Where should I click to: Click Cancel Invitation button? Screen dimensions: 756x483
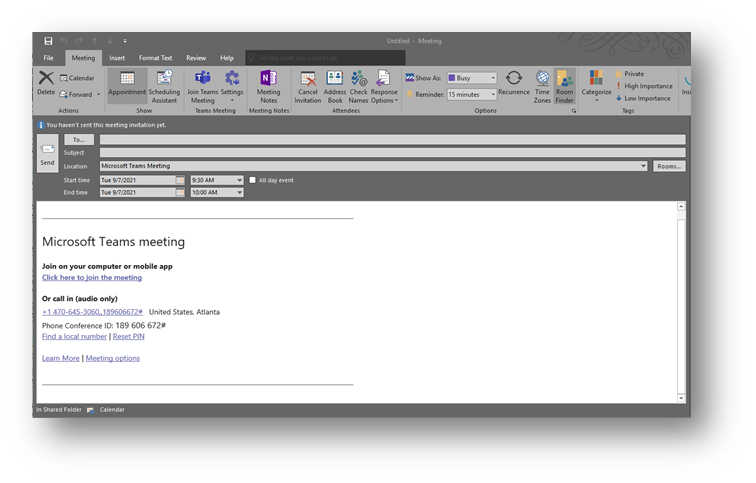coord(308,85)
